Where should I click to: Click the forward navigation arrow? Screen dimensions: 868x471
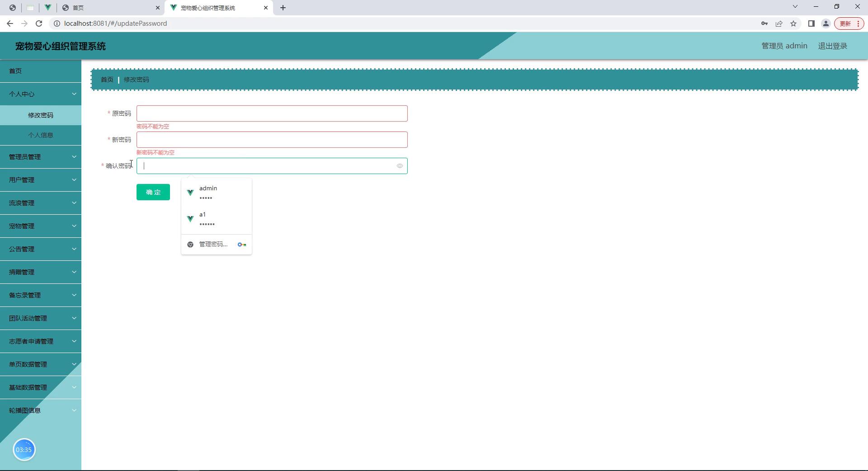tap(24, 24)
